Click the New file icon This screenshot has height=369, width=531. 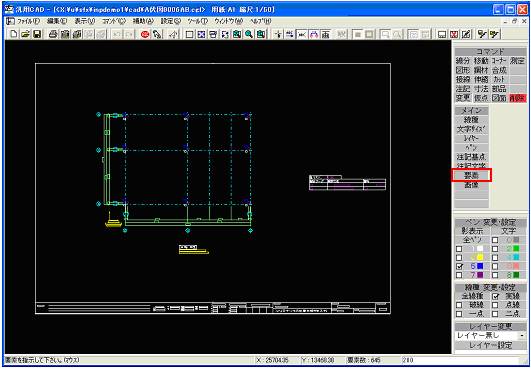pyautogui.click(x=14, y=34)
